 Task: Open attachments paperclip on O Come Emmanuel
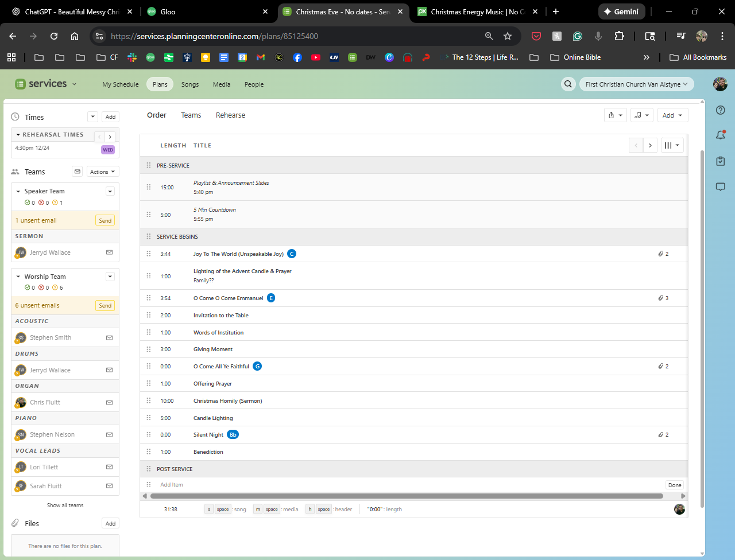tap(663, 298)
